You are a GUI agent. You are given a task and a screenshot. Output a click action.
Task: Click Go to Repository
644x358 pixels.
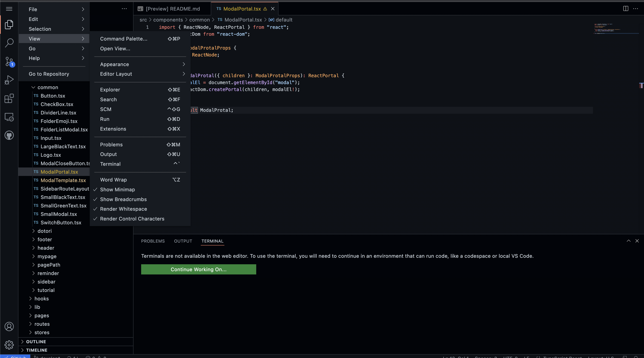(x=49, y=74)
